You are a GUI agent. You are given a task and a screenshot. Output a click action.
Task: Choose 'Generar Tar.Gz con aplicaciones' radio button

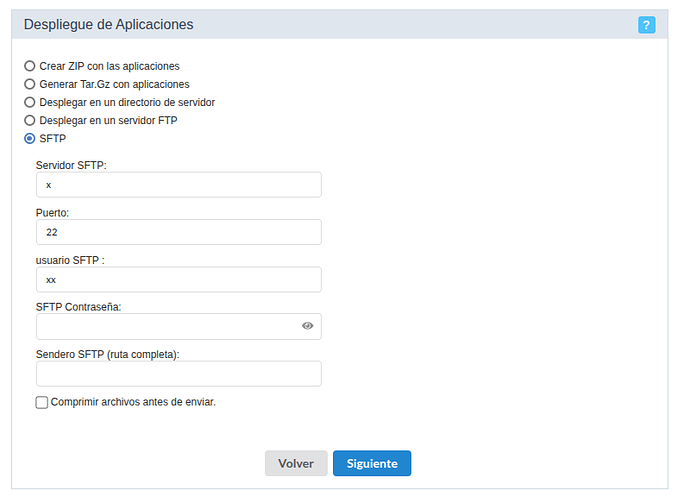[30, 84]
